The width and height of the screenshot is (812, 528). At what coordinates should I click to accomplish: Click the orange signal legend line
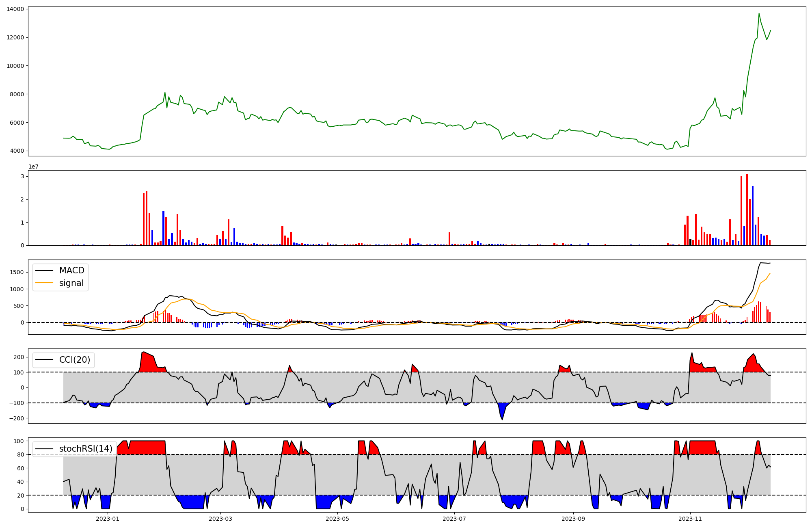[45, 283]
